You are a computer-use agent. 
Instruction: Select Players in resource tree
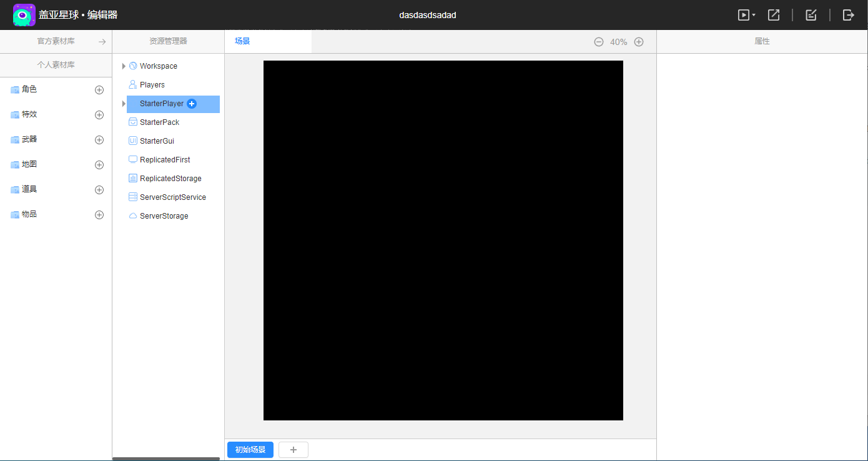coord(152,85)
